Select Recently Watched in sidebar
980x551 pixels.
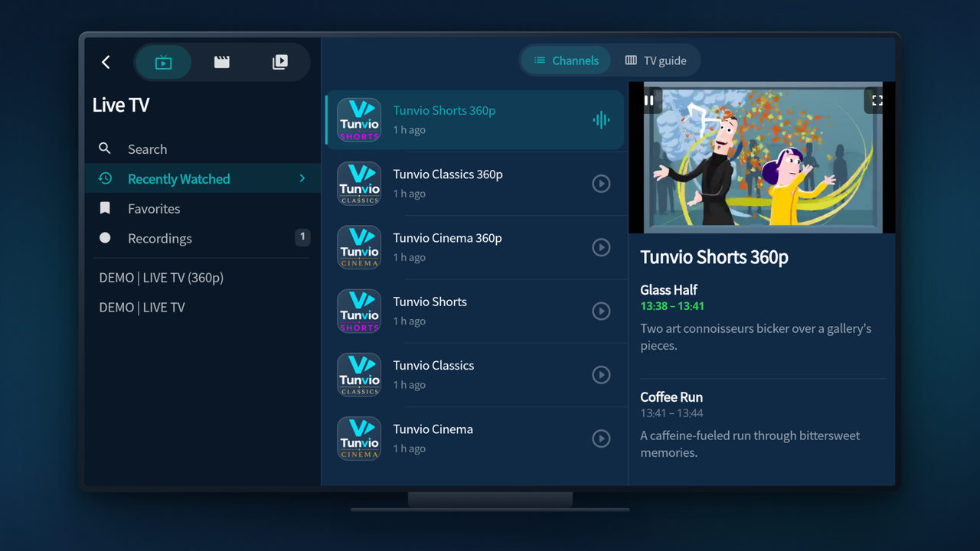click(x=203, y=179)
